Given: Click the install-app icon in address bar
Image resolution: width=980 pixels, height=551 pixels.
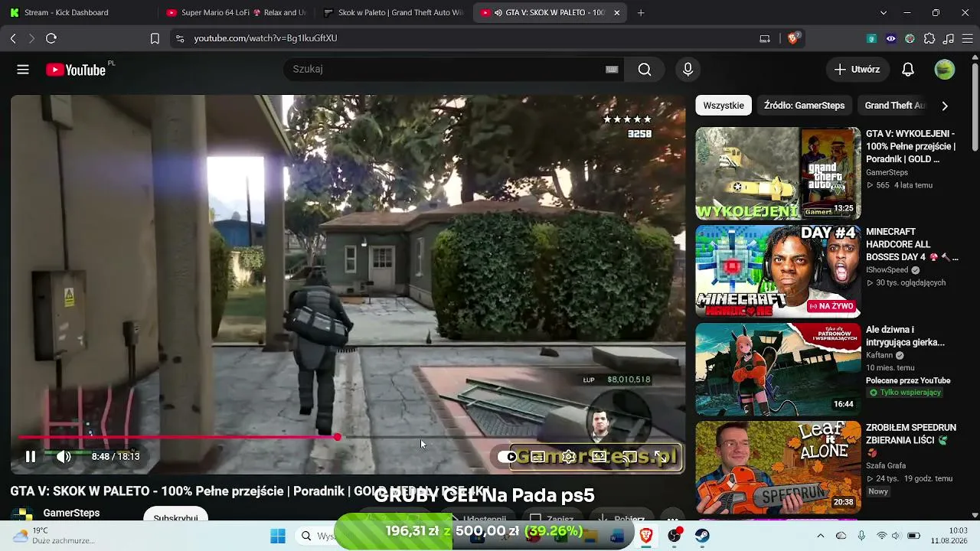Looking at the screenshot, I should coord(765,38).
